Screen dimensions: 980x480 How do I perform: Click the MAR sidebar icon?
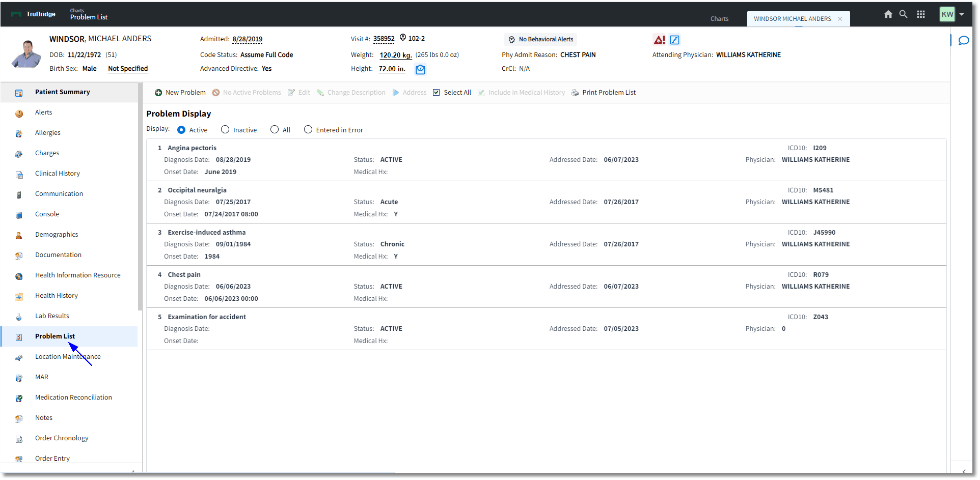pos(19,378)
